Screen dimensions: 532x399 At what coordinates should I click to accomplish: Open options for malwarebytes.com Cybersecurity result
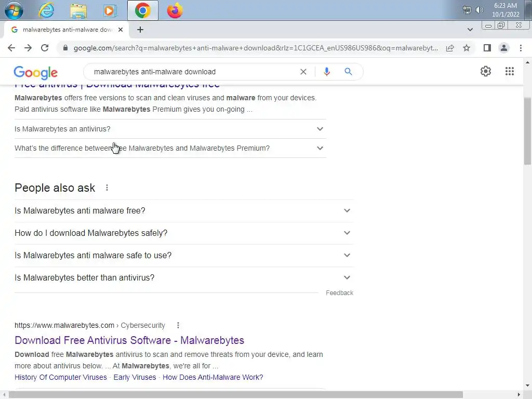pyautogui.click(x=178, y=325)
